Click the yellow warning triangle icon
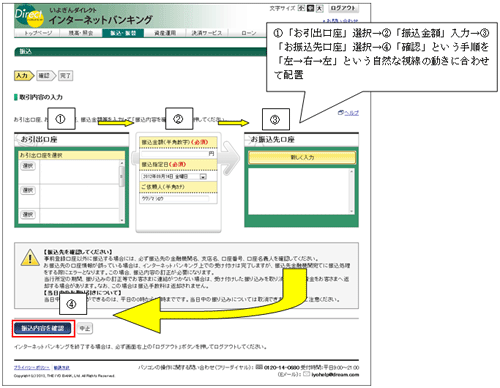The image size is (500, 388). 30,258
